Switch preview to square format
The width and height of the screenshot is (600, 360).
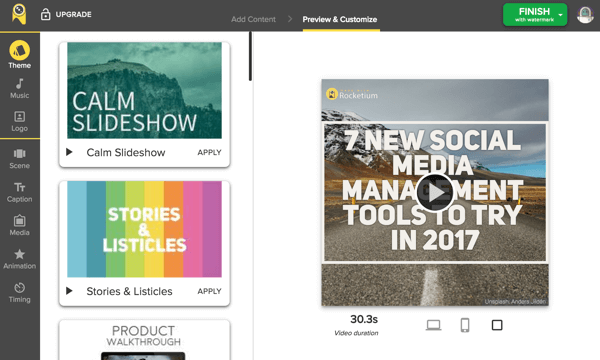pos(497,325)
